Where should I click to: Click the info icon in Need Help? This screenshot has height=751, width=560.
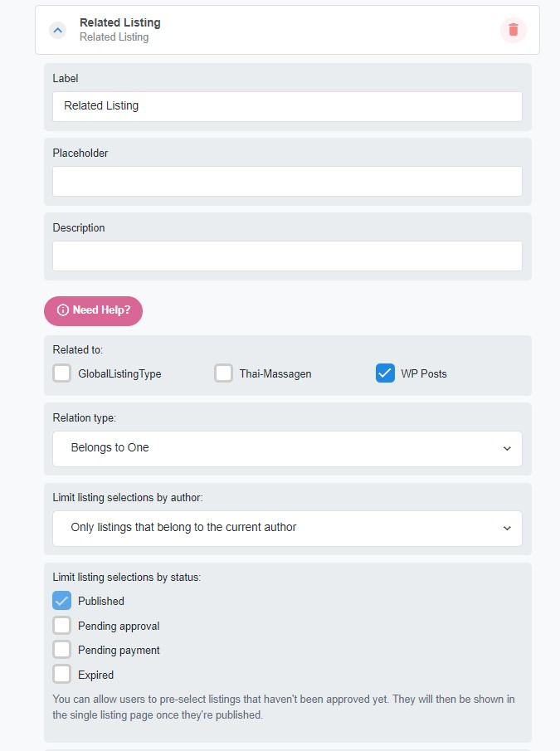63,310
